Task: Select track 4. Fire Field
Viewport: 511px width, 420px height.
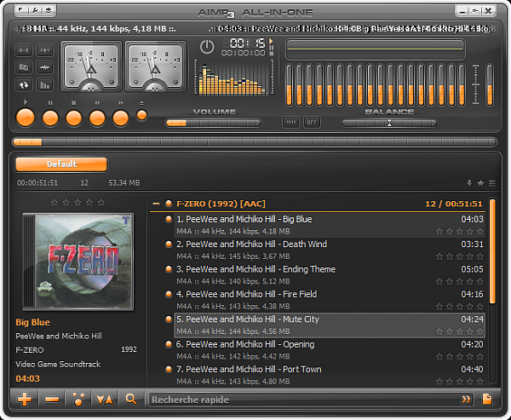Action: click(330, 300)
